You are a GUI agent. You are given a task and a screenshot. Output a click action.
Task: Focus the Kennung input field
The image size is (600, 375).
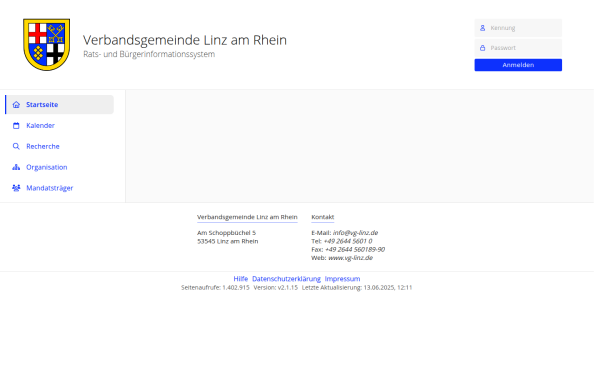(518, 28)
